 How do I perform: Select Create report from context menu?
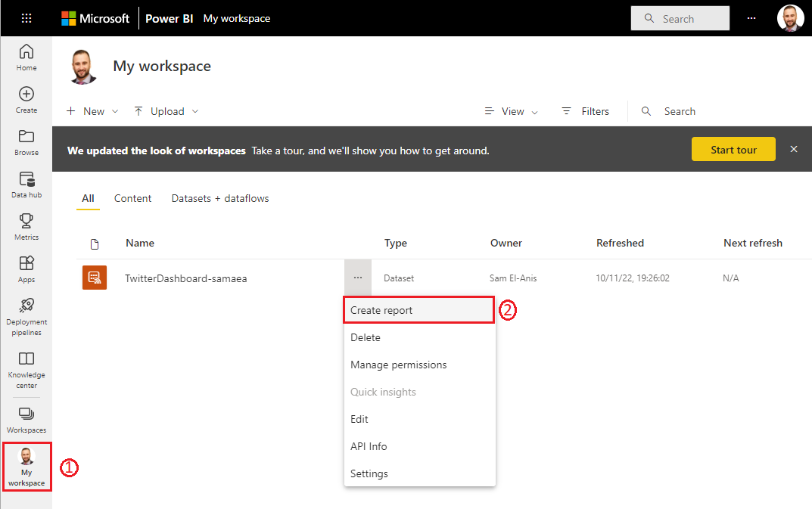click(x=419, y=310)
